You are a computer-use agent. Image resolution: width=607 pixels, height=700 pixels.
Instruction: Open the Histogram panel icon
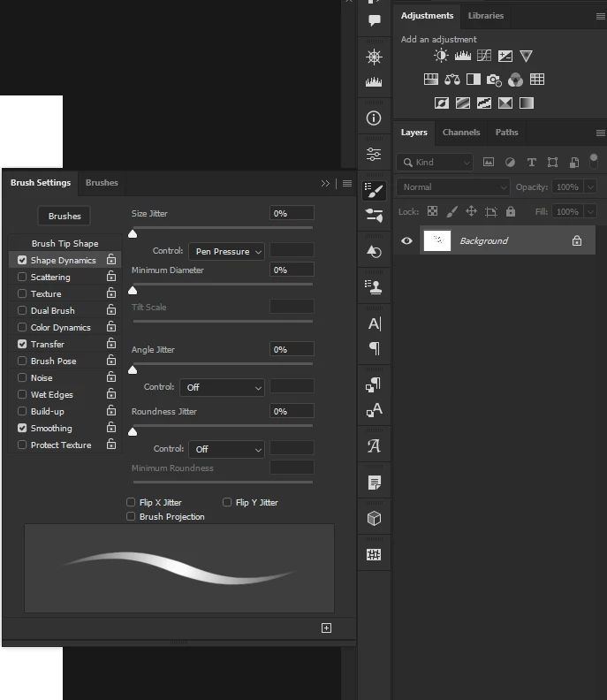(374, 81)
